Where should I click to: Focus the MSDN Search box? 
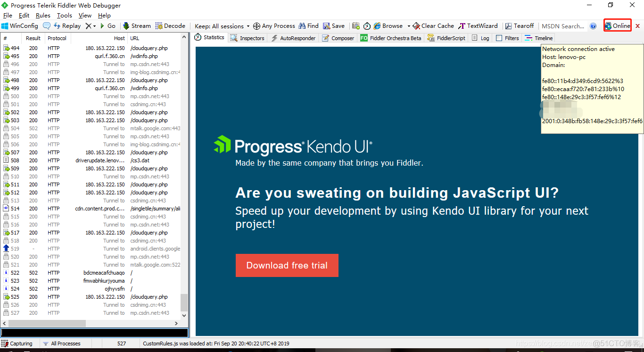pos(562,26)
